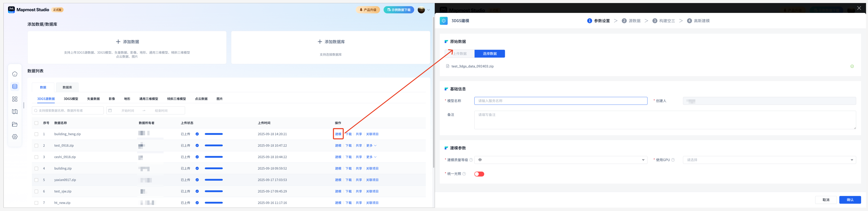Toggle the 统一光照 switch
The height and width of the screenshot is (211, 868).
479,174
